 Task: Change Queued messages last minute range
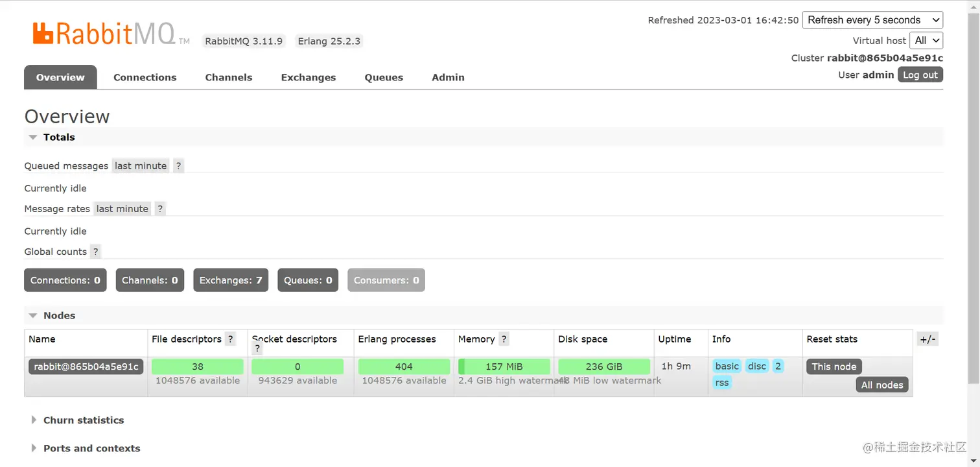141,166
